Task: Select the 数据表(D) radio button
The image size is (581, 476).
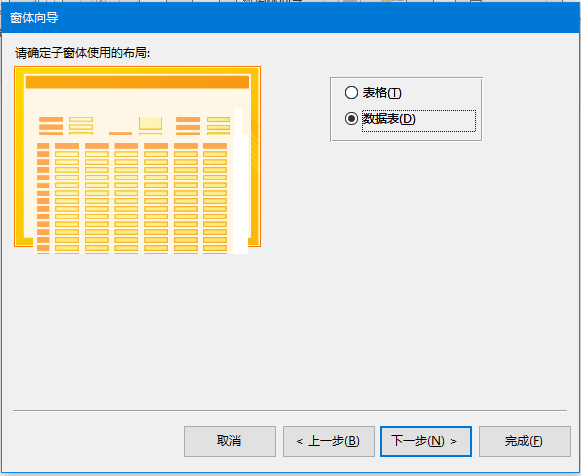Action: 351,119
